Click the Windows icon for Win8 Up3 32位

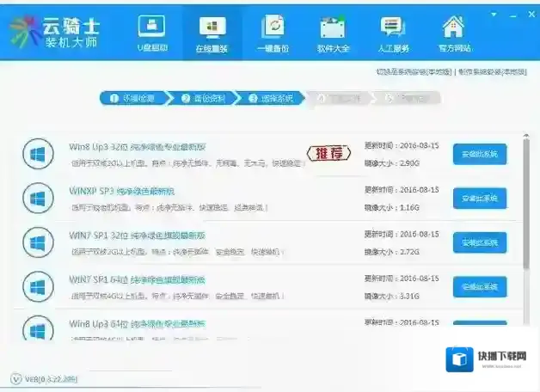38,154
